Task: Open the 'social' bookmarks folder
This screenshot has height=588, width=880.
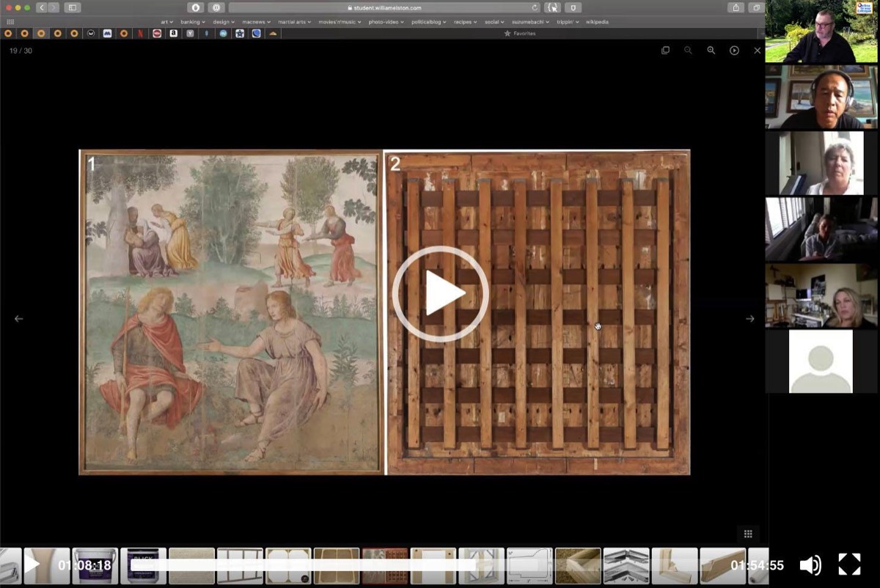Action: [x=494, y=22]
